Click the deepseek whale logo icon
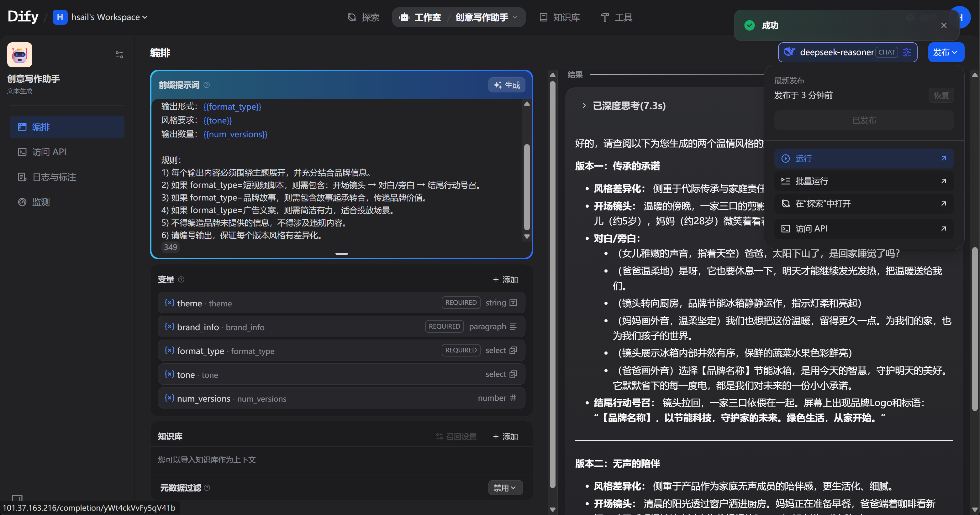Image resolution: width=980 pixels, height=515 pixels. tap(789, 52)
